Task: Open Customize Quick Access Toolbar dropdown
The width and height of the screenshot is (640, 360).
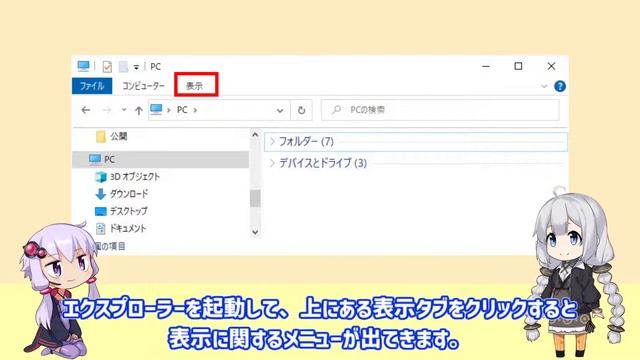Action: tap(136, 67)
